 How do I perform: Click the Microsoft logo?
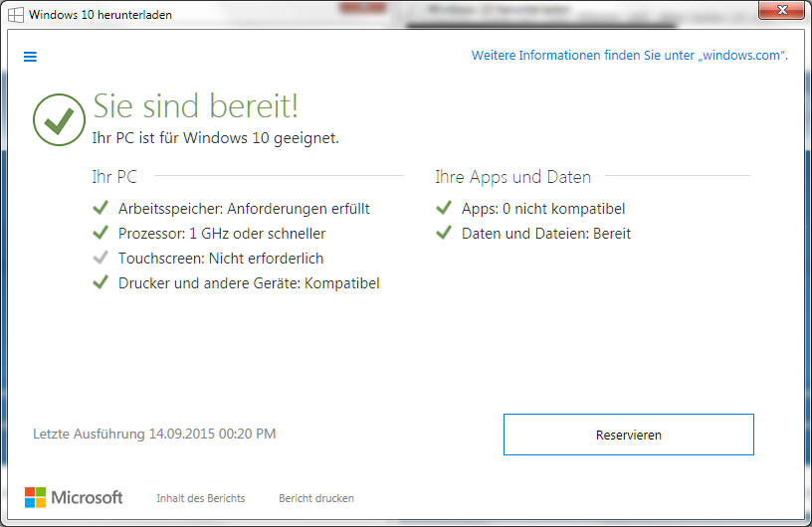coord(74,497)
